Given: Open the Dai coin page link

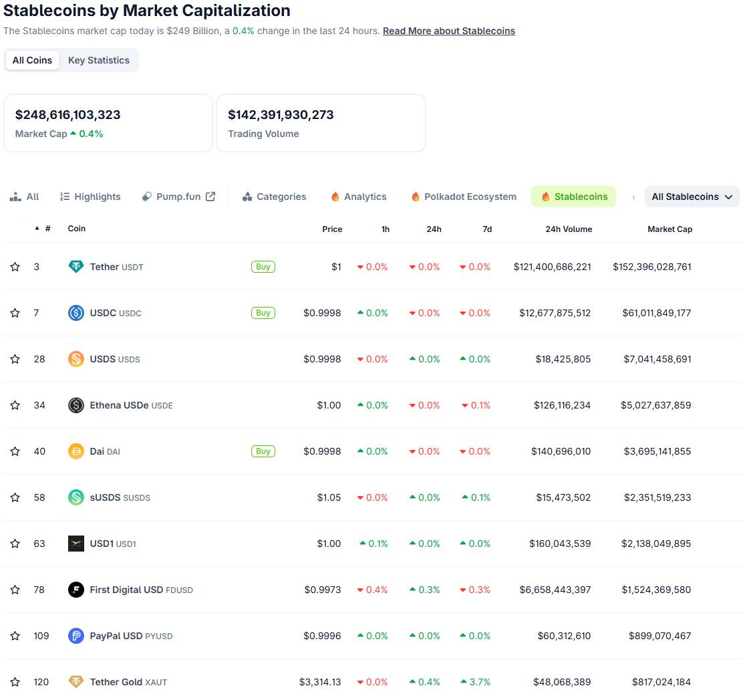Looking at the screenshot, I should pyautogui.click(x=105, y=451).
